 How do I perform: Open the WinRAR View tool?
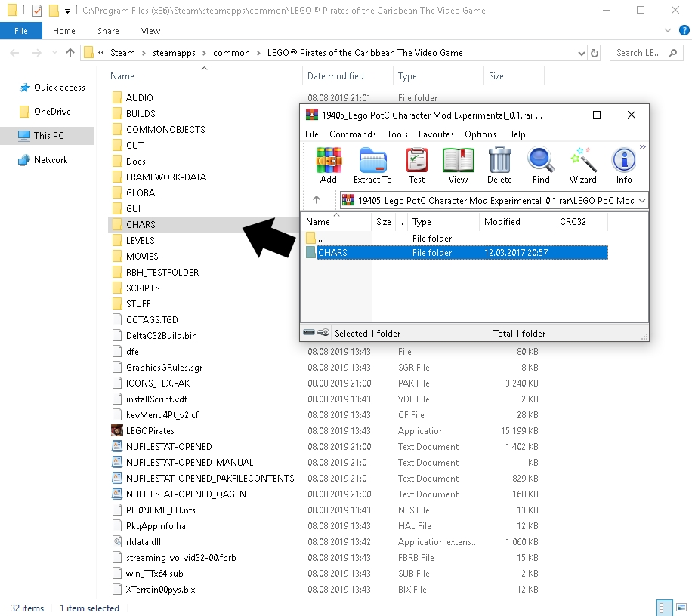(458, 166)
